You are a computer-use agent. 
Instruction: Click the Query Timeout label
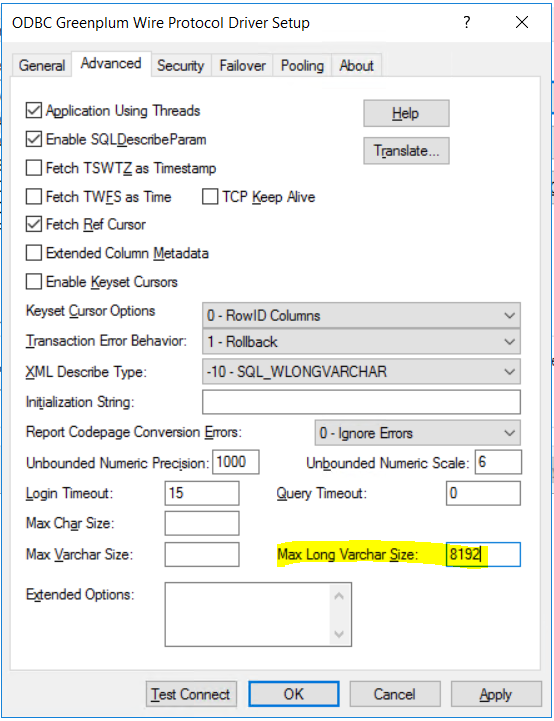(322, 493)
